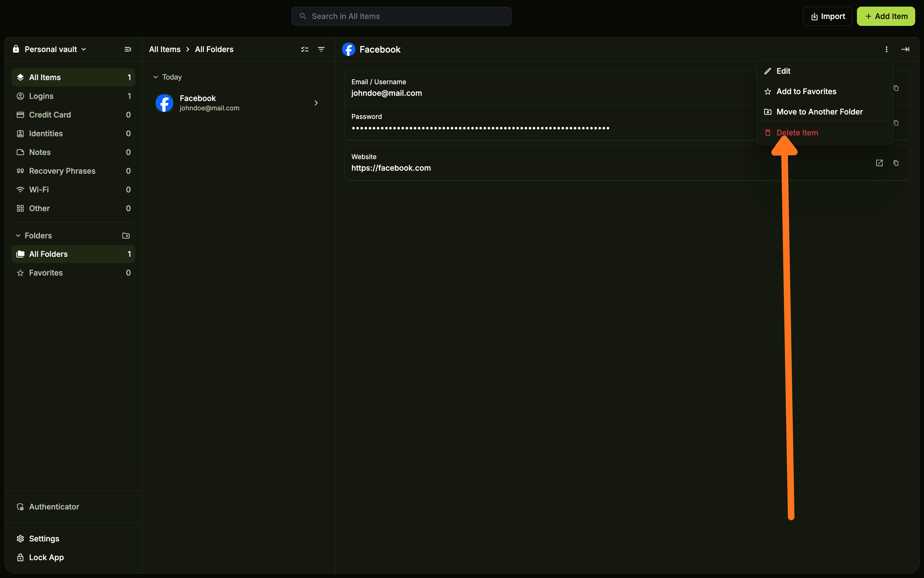
Task: Close detail panel with arrow icon
Action: click(905, 49)
